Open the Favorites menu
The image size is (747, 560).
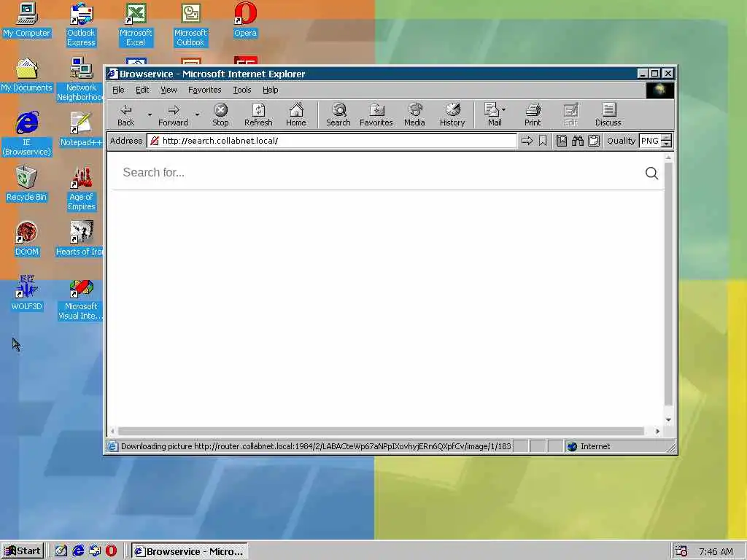tap(204, 90)
